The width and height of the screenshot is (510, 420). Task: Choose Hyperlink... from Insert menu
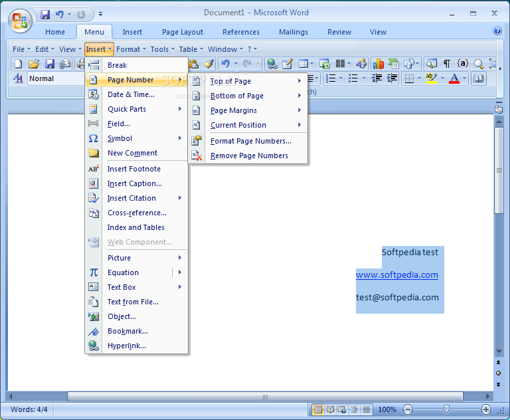tap(136, 346)
